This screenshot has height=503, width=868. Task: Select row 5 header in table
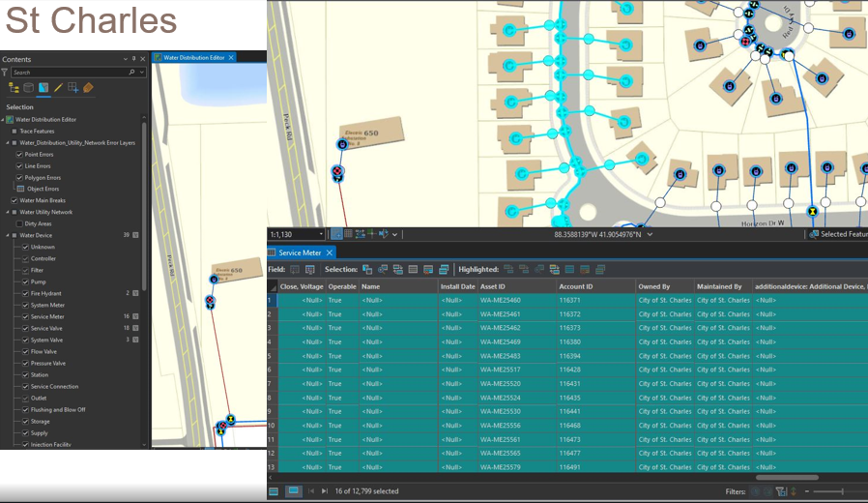[272, 356]
